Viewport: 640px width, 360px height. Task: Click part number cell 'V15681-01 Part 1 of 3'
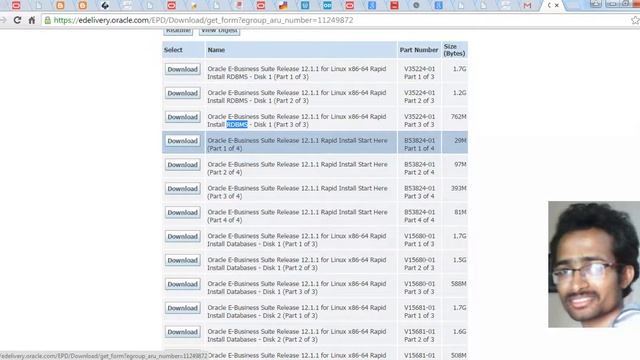click(419, 311)
